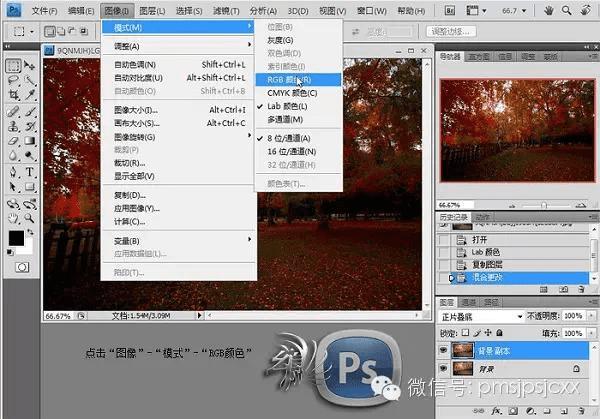Expand the 调整(A) submenu
The image size is (600, 419).
click(179, 46)
